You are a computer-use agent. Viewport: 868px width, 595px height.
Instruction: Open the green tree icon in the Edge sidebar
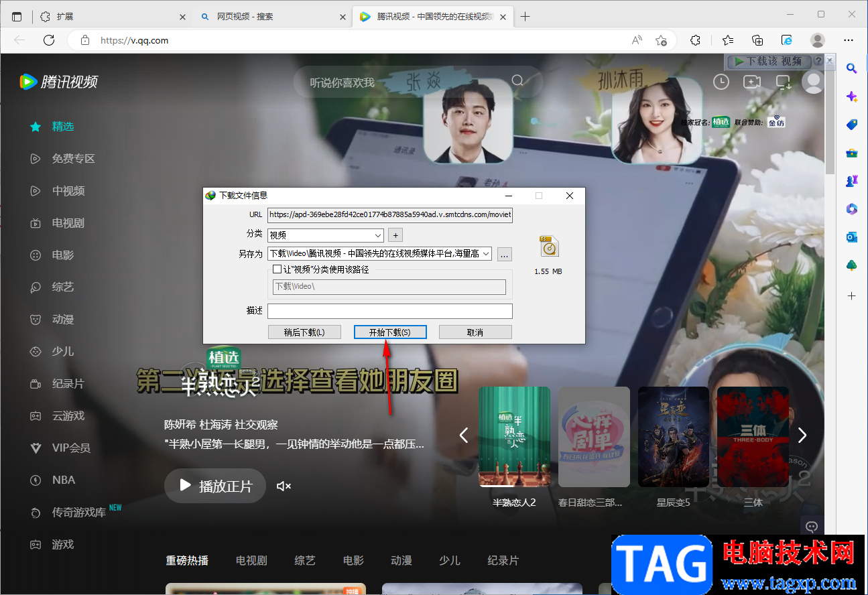tap(852, 265)
